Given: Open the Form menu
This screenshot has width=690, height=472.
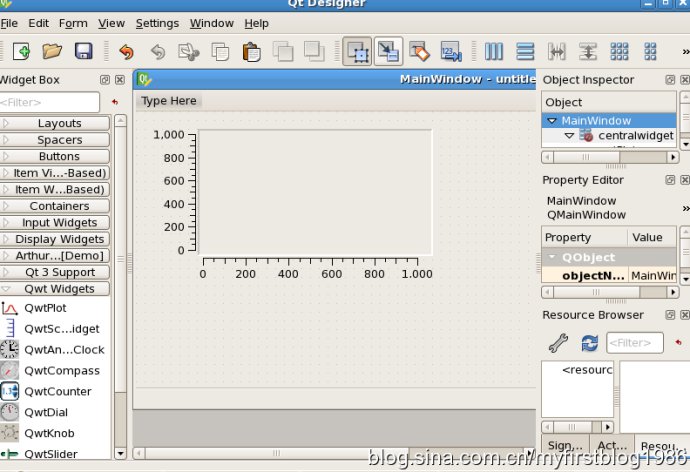Looking at the screenshot, I should click(x=73, y=23).
